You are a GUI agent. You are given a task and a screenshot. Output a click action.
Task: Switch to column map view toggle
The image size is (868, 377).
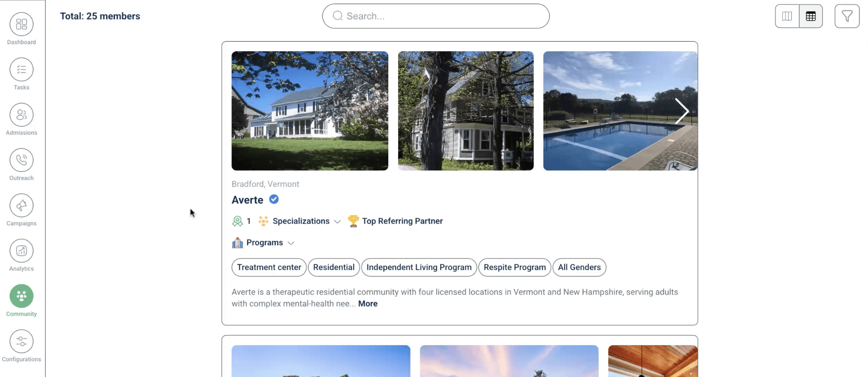787,16
